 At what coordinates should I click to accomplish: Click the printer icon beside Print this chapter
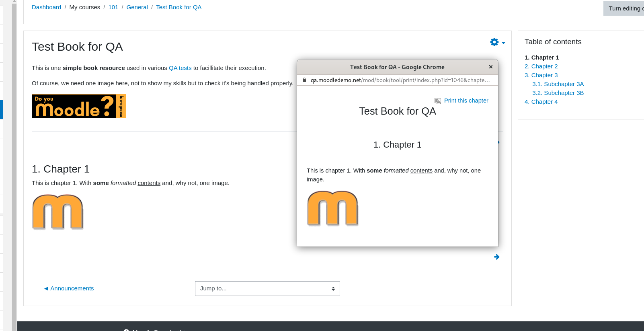pyautogui.click(x=438, y=101)
